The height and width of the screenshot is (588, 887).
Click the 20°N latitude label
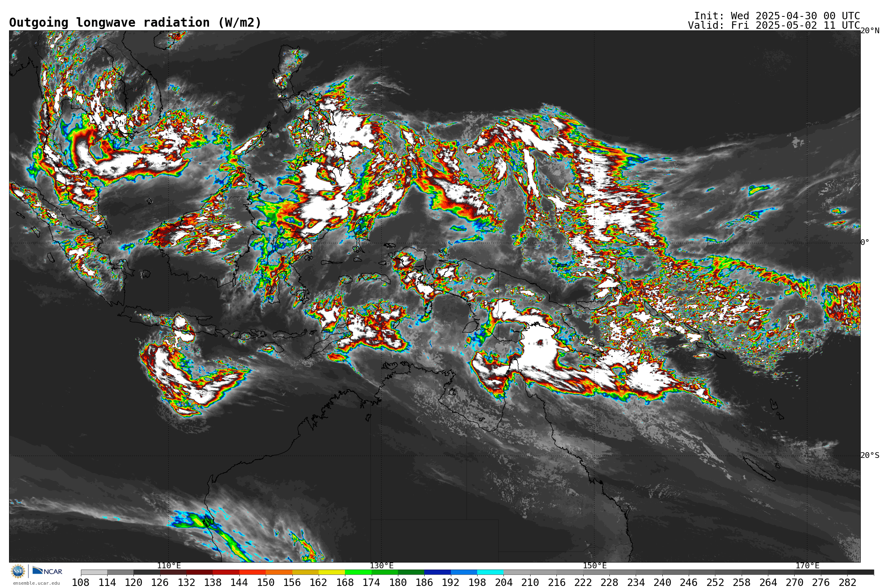coord(870,31)
